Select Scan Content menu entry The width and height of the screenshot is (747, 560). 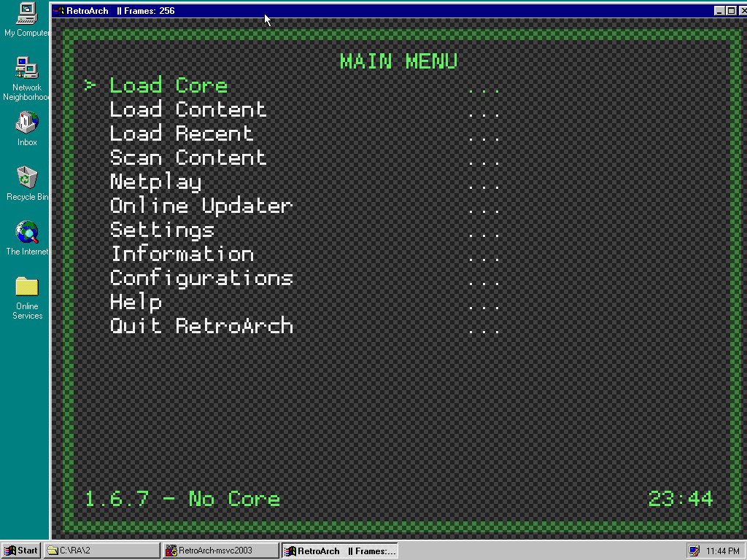coord(187,157)
